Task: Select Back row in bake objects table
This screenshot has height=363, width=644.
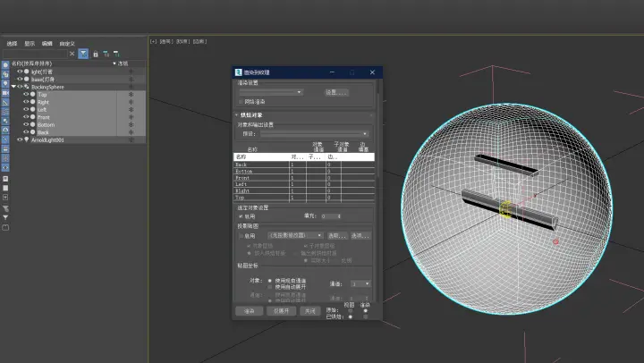Action: [304, 165]
